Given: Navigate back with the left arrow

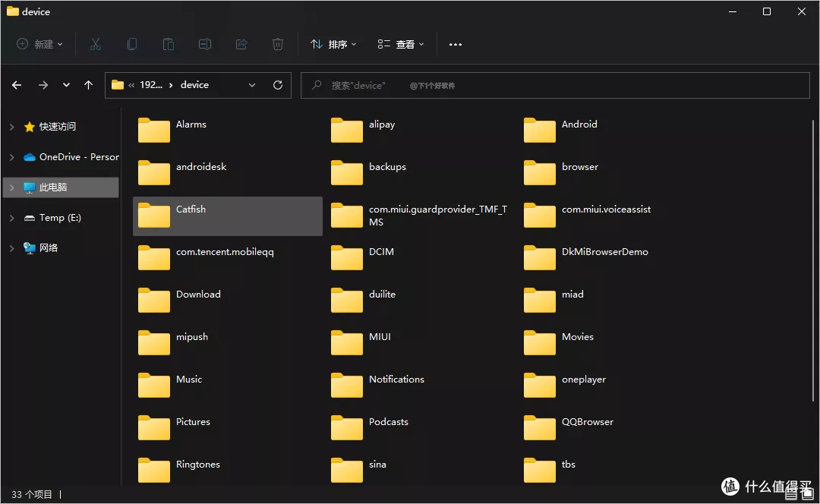Looking at the screenshot, I should [x=17, y=85].
